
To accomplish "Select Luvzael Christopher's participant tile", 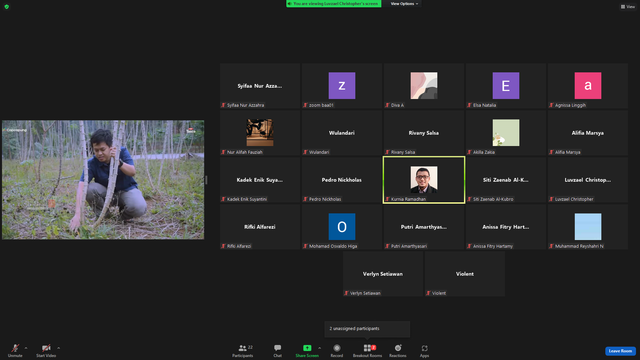I will pos(588,180).
